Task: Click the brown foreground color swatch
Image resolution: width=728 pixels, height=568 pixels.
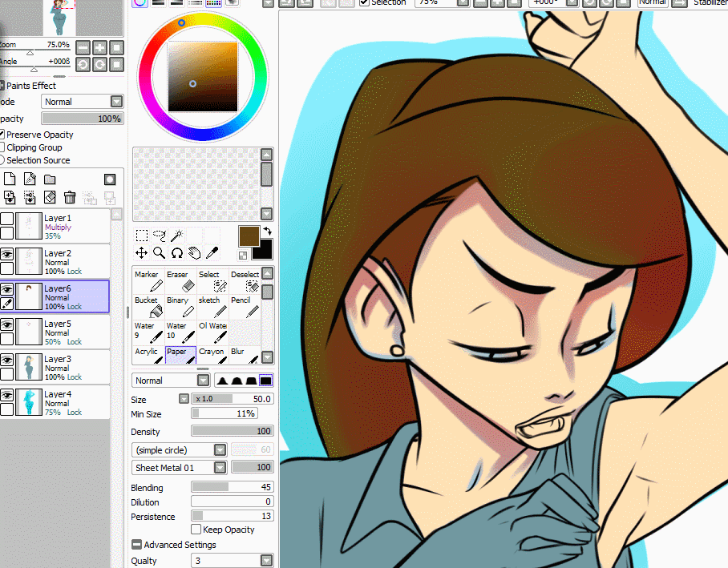Action: pos(249,236)
